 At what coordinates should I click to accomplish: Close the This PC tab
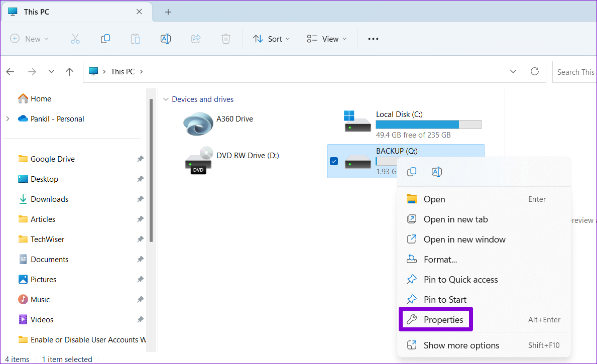click(139, 12)
